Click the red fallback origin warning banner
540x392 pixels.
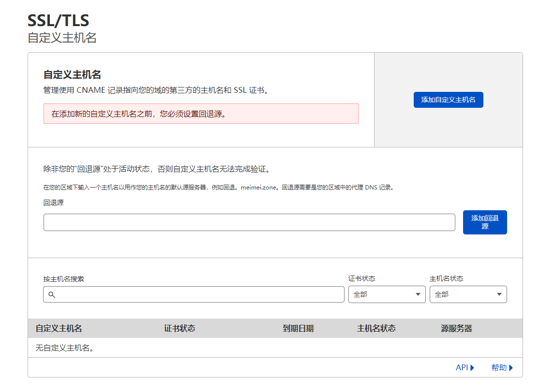coord(201,114)
